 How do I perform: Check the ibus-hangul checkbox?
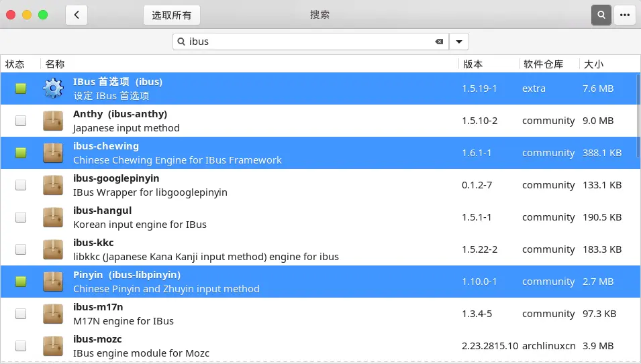[x=21, y=217]
